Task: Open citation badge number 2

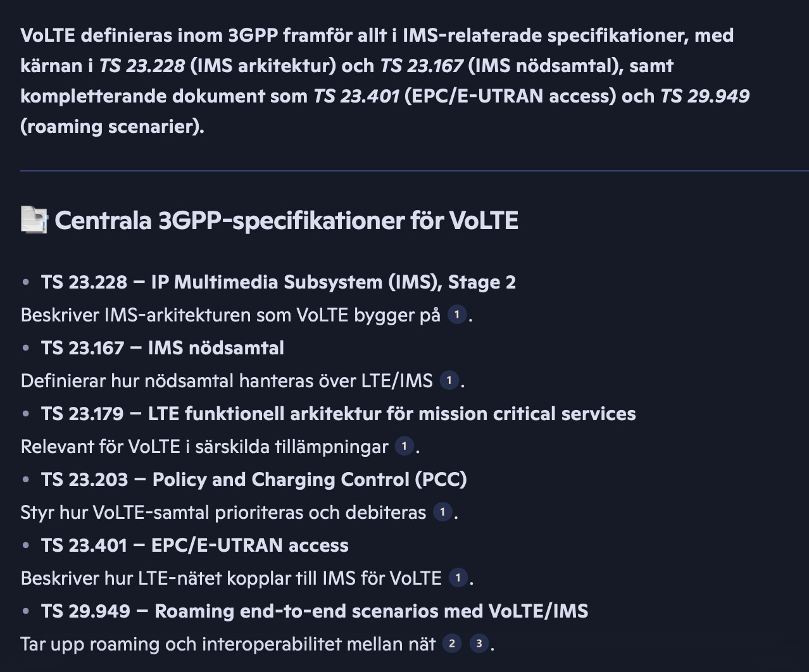Action: coord(451,644)
